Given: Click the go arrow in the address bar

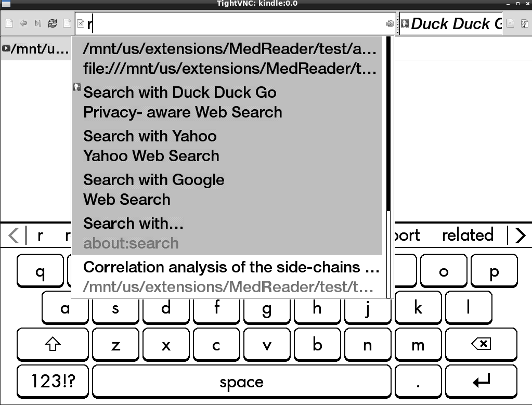Looking at the screenshot, I should tap(389, 23).
